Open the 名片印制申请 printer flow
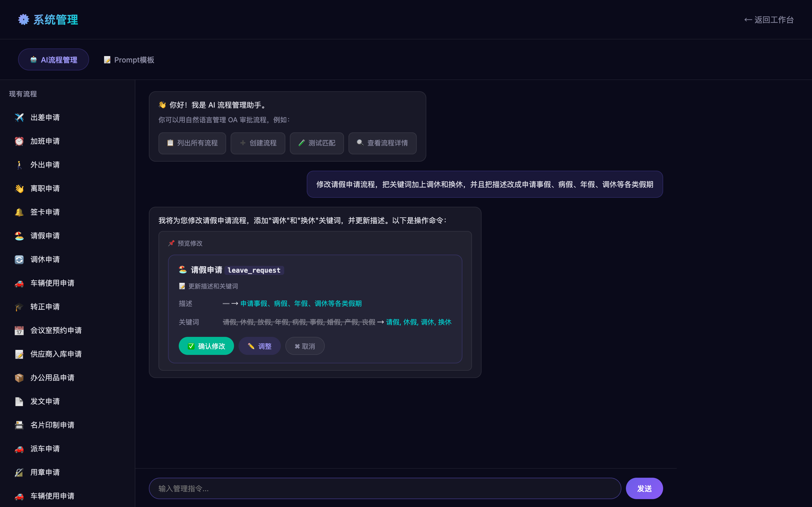 (52, 425)
